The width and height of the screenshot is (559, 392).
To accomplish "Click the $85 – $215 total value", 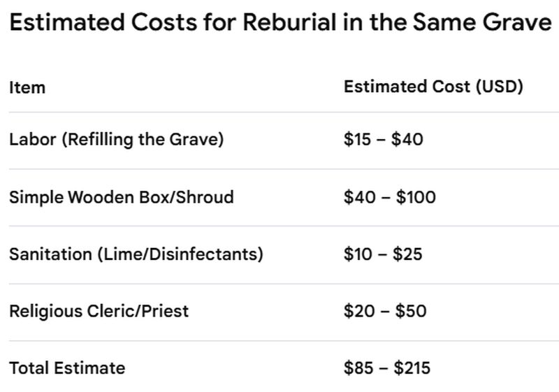I will (x=387, y=368).
